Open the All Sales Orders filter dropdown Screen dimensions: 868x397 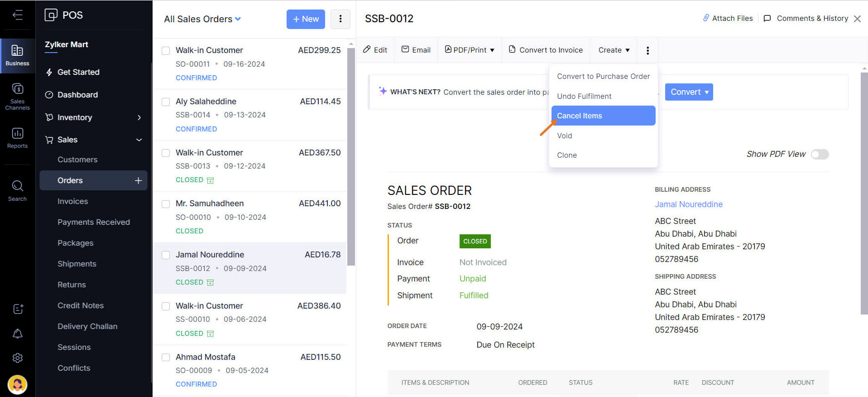202,19
